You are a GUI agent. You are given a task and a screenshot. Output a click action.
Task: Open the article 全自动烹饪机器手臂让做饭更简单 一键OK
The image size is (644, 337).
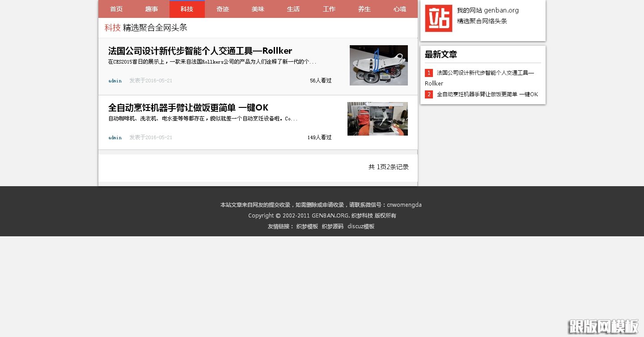[188, 107]
